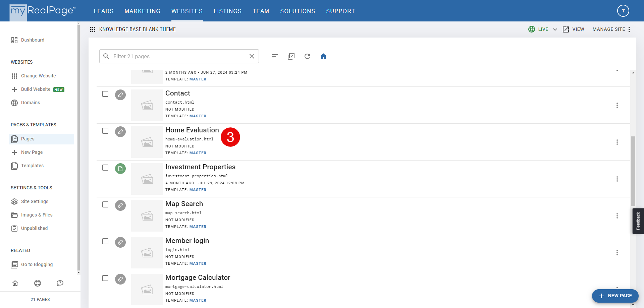Check the Investment Properties checkbox
644x308 pixels.
(x=105, y=168)
